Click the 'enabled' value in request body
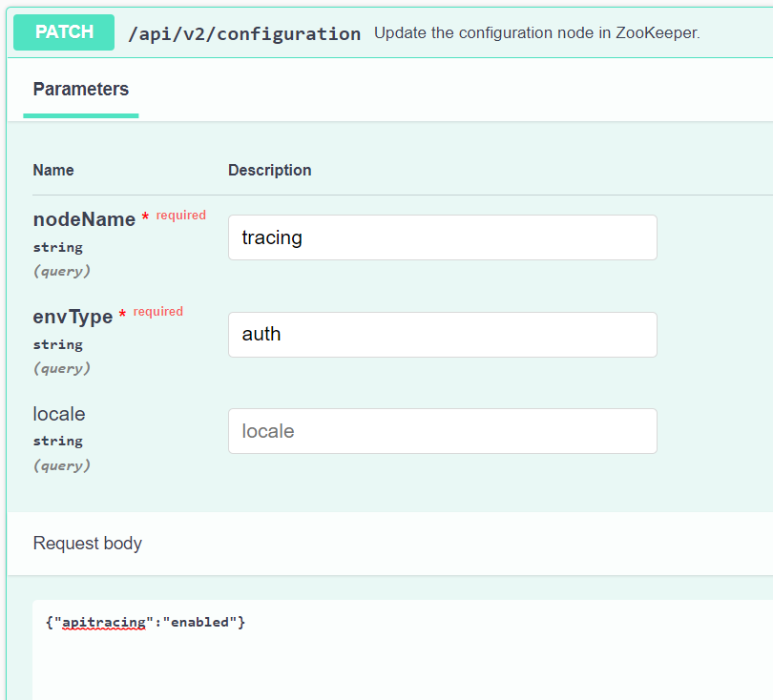Viewport: 773px width, 700px height. 200,623
